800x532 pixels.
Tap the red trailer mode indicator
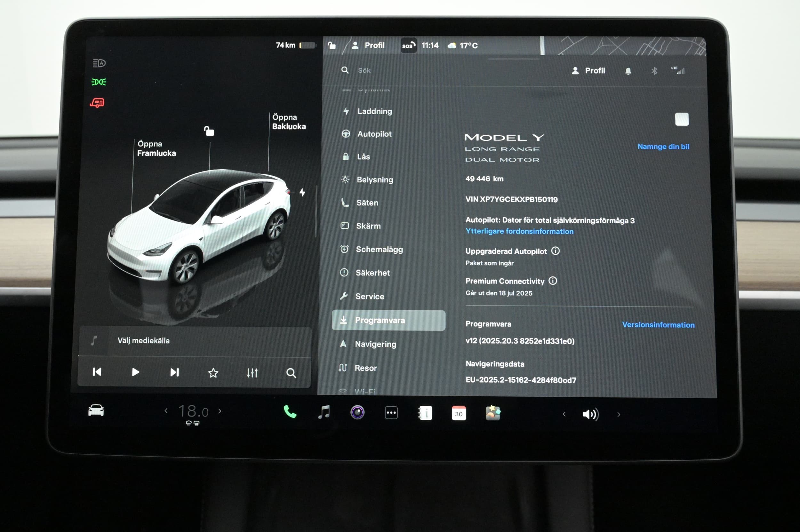click(x=97, y=102)
